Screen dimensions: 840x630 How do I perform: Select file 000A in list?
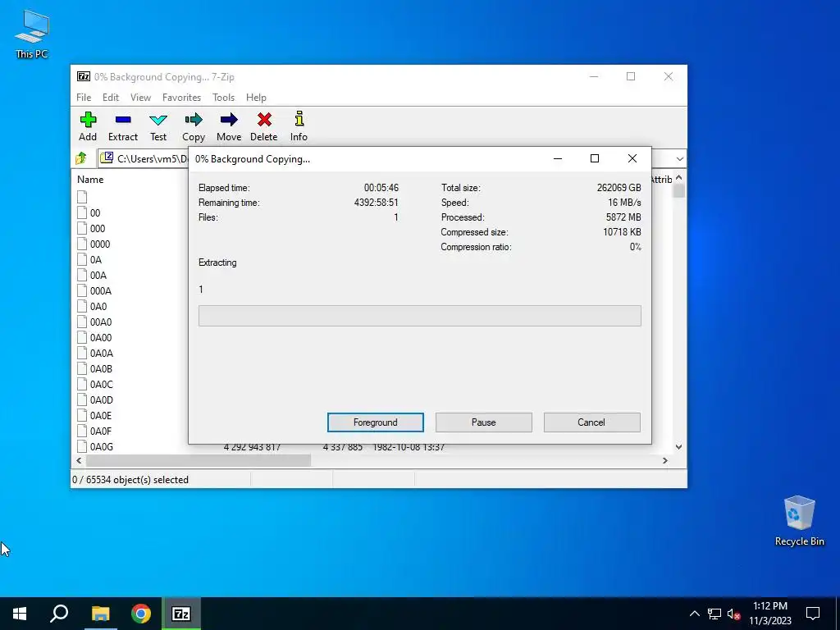pyautogui.click(x=101, y=290)
